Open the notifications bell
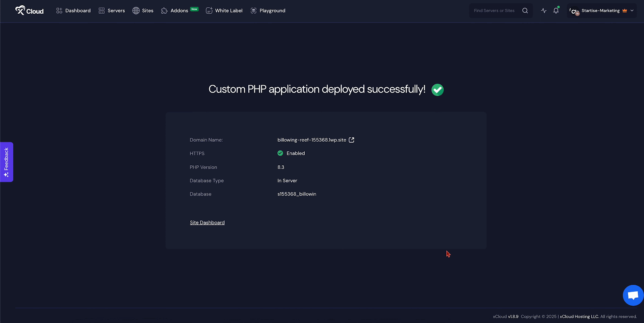Screen dimensions: 644x323 (x=556, y=10)
